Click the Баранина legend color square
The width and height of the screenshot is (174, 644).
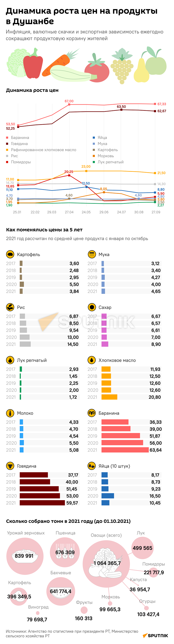pyautogui.click(x=7, y=138)
